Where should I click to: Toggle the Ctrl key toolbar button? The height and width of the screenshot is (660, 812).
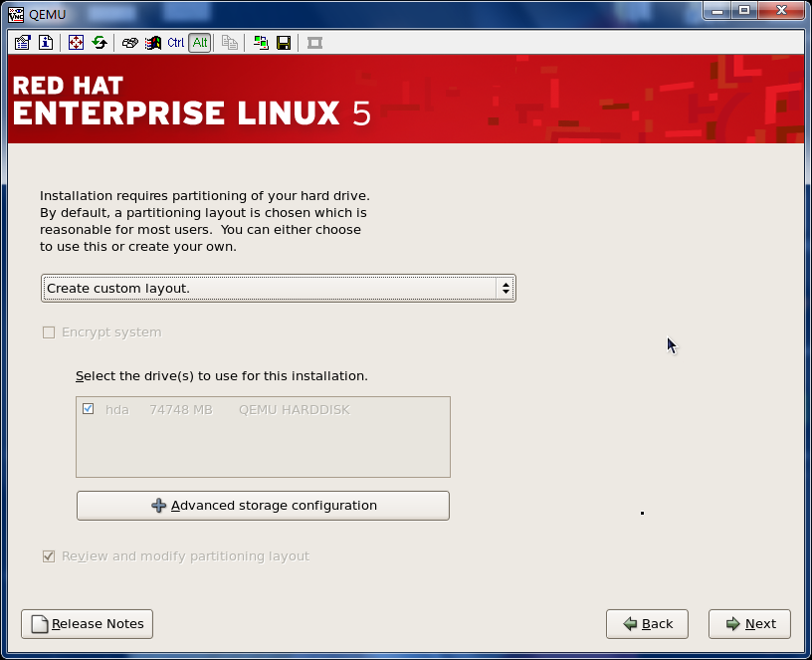tap(176, 43)
